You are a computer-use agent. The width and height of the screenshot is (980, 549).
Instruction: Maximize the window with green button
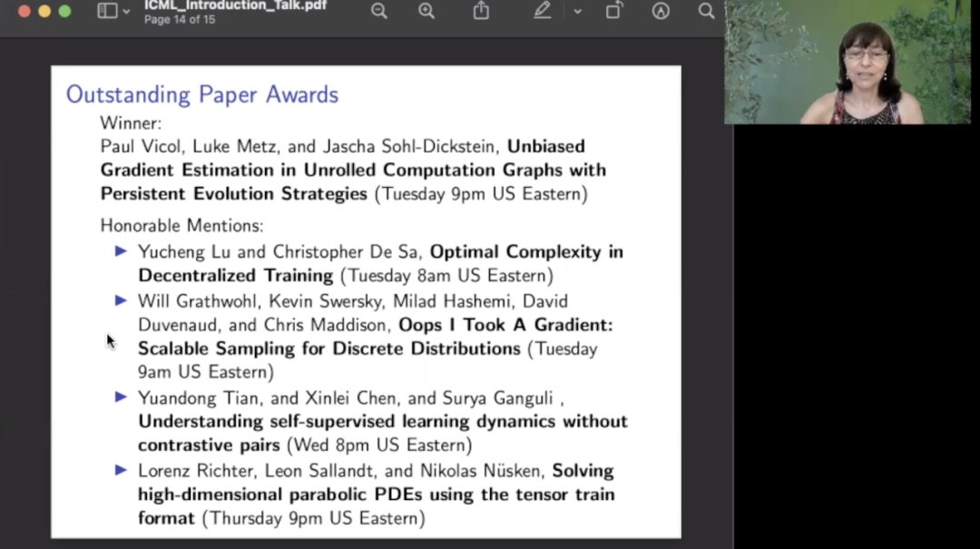point(65,11)
